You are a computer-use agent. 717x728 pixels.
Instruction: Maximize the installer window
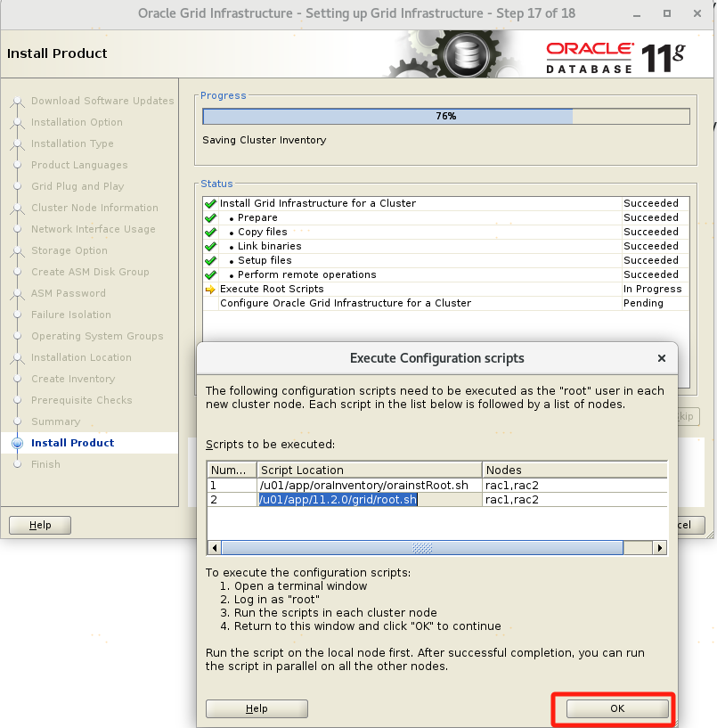coord(668,13)
